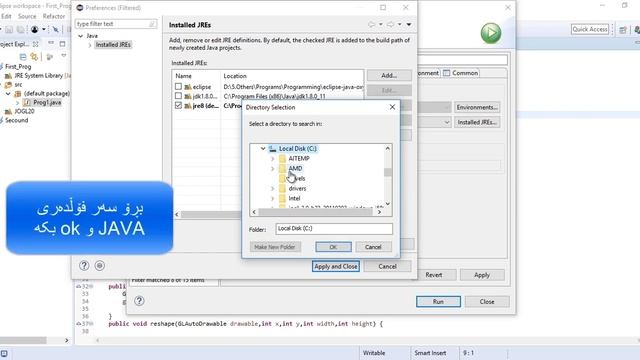The image size is (640, 360).
Task: Open the Edit menu
Action: click(6, 16)
